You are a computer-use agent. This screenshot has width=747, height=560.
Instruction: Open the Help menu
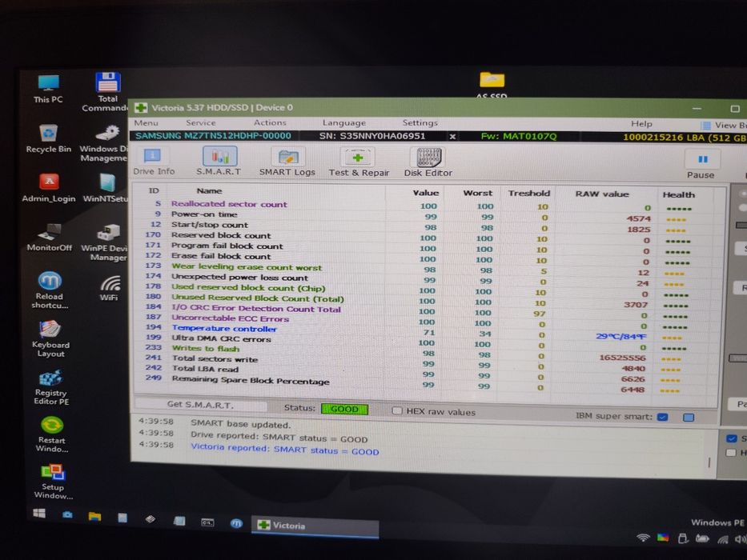click(x=641, y=124)
